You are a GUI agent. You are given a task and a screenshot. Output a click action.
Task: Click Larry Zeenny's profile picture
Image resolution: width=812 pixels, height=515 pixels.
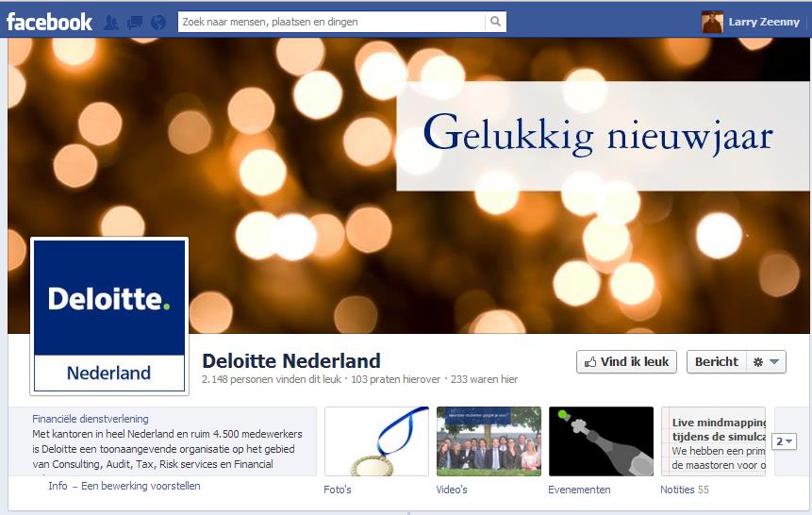tap(712, 22)
